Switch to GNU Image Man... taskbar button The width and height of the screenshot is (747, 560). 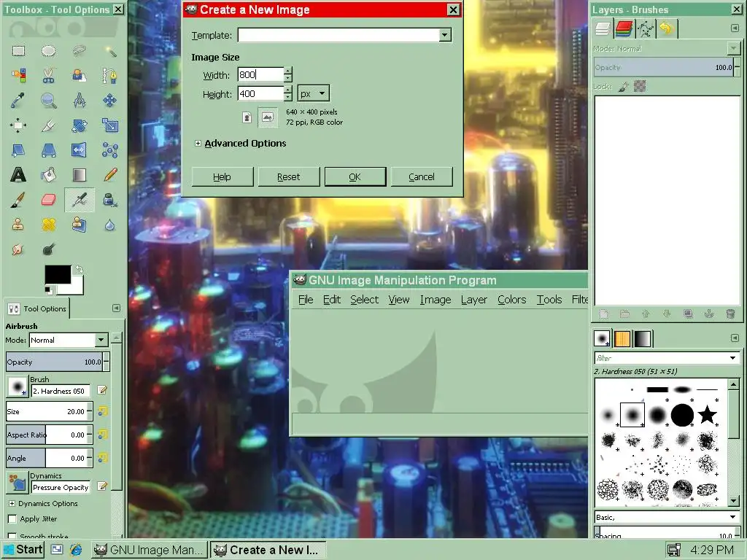pyautogui.click(x=150, y=550)
